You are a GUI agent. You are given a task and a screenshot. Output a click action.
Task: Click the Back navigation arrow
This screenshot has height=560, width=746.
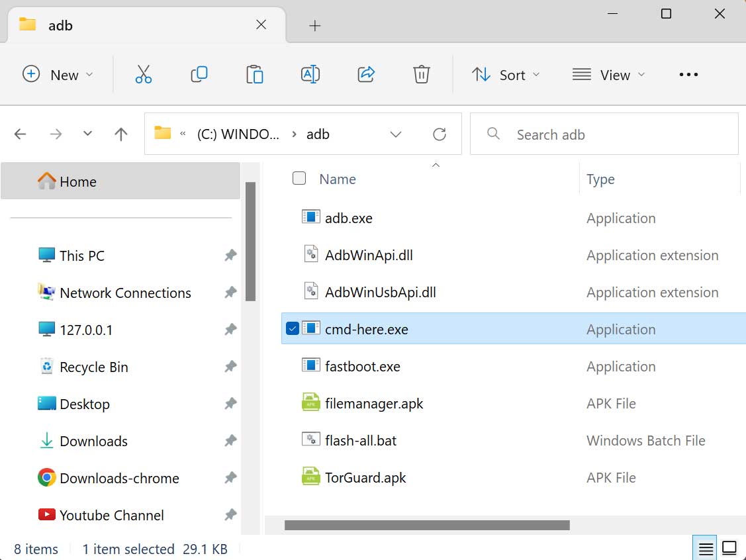pos(20,134)
